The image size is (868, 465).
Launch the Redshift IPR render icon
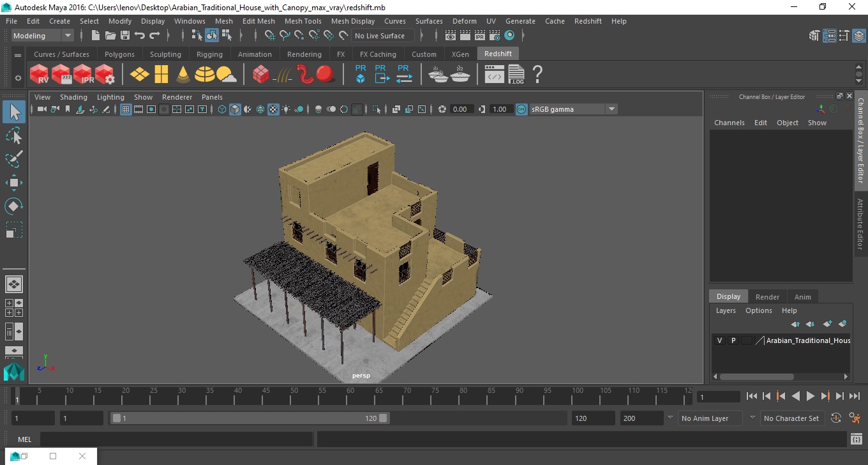[x=83, y=74]
